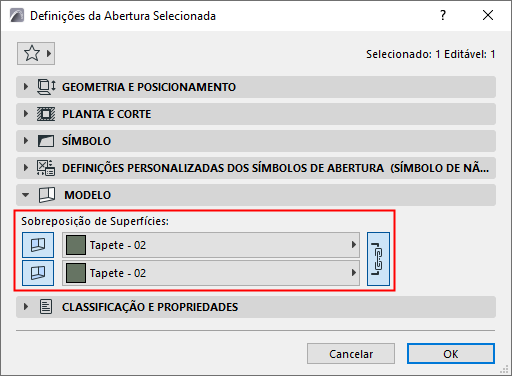
Task: Open the first Tapete - 02 surface dropdown
Action: click(211, 245)
